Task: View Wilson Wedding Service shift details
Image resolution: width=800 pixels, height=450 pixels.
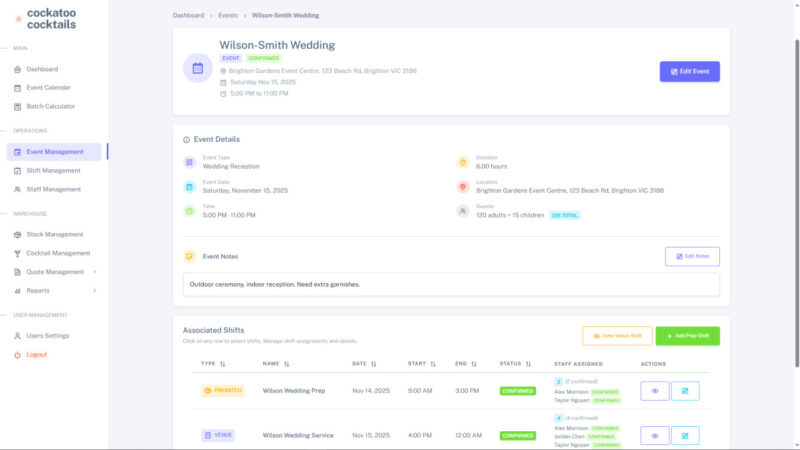Action: (655, 436)
